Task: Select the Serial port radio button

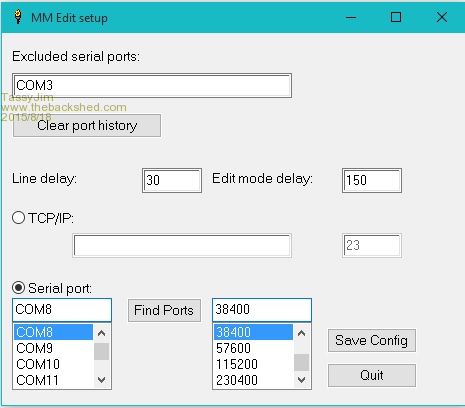Action: click(18, 288)
